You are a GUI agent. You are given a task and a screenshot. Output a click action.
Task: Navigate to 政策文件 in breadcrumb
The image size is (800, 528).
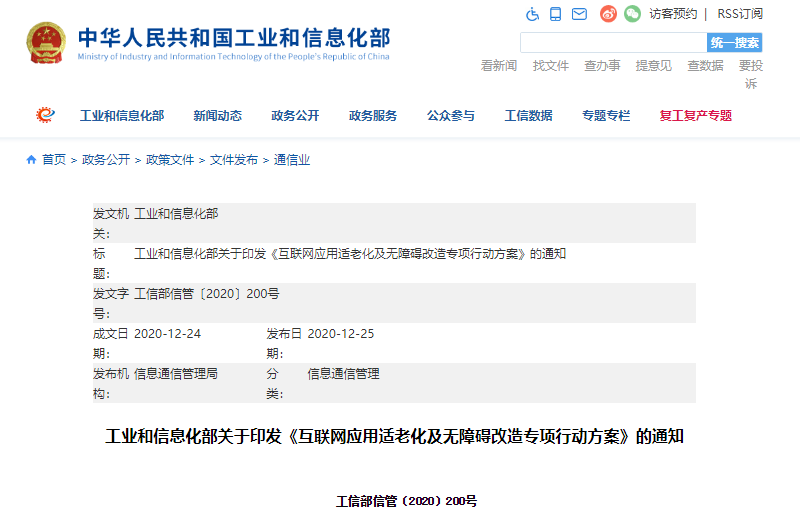[170, 160]
